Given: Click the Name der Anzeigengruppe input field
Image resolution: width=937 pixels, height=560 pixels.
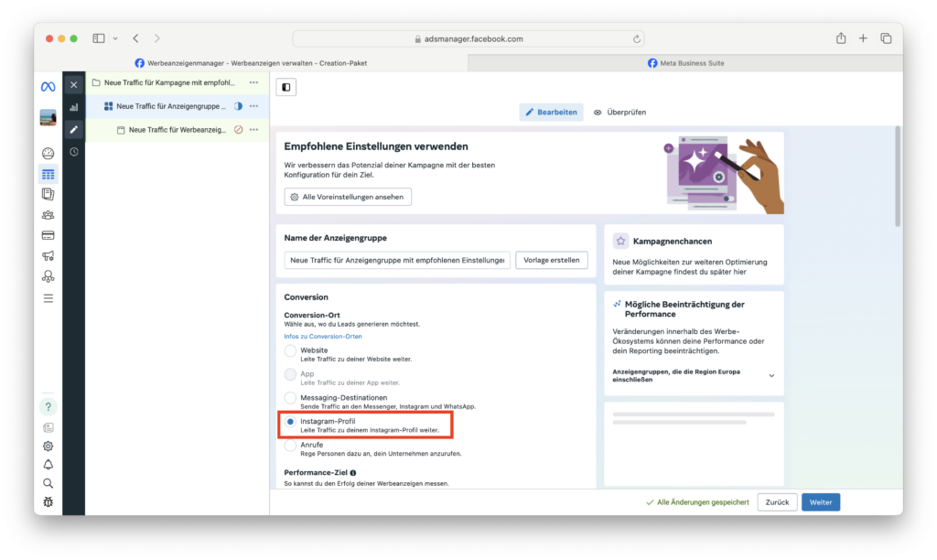Looking at the screenshot, I should click(397, 261).
